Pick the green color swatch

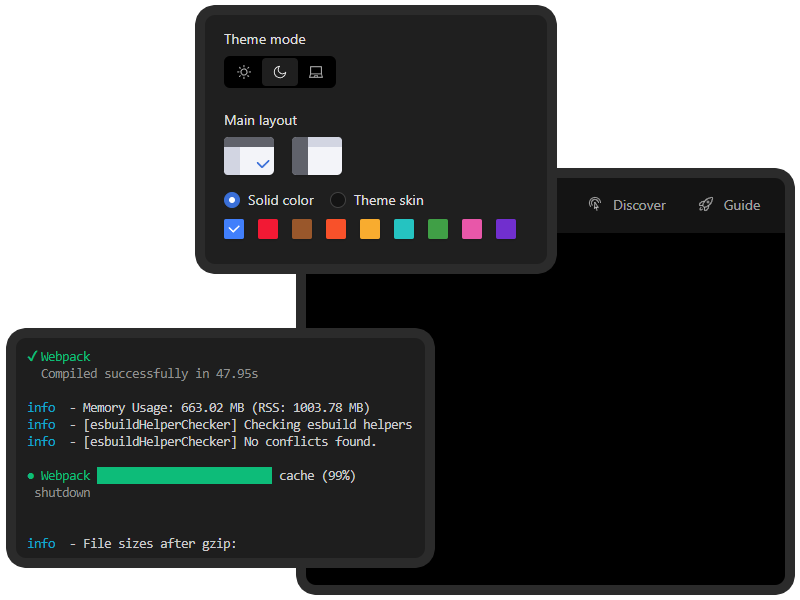pyautogui.click(x=438, y=229)
